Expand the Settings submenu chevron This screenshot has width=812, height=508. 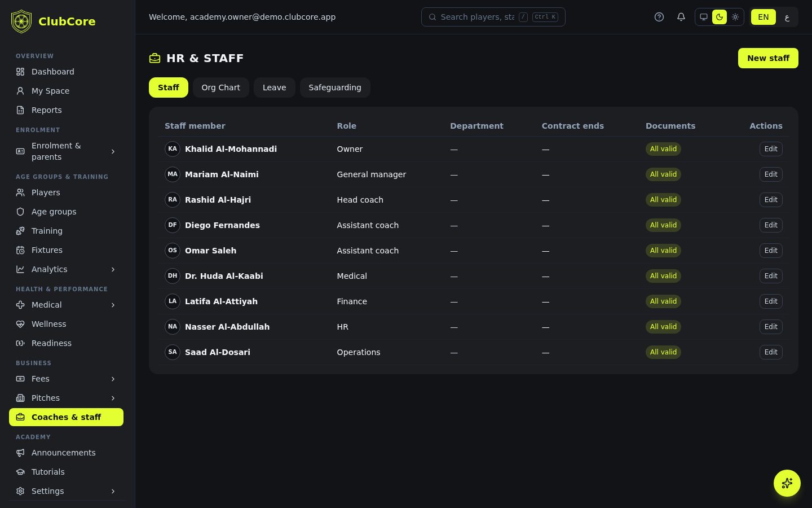[x=113, y=491]
